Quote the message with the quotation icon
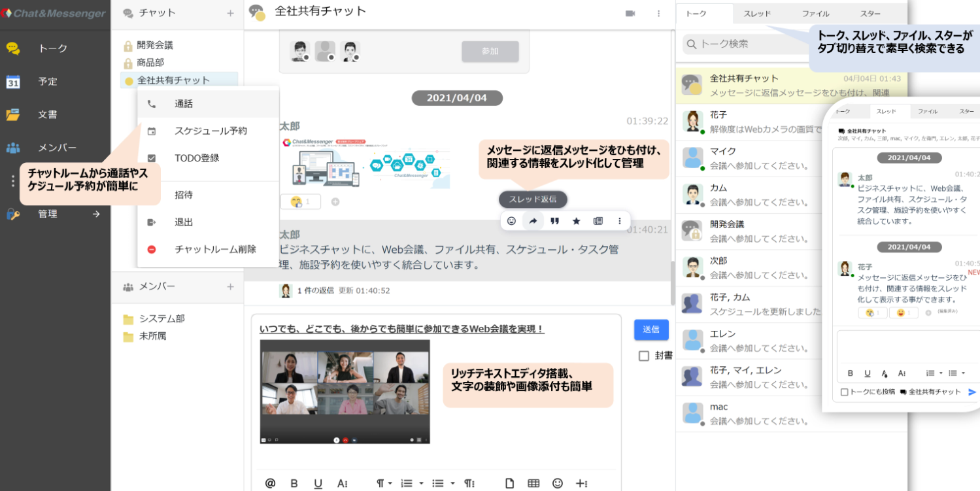The image size is (980, 491). [x=554, y=221]
